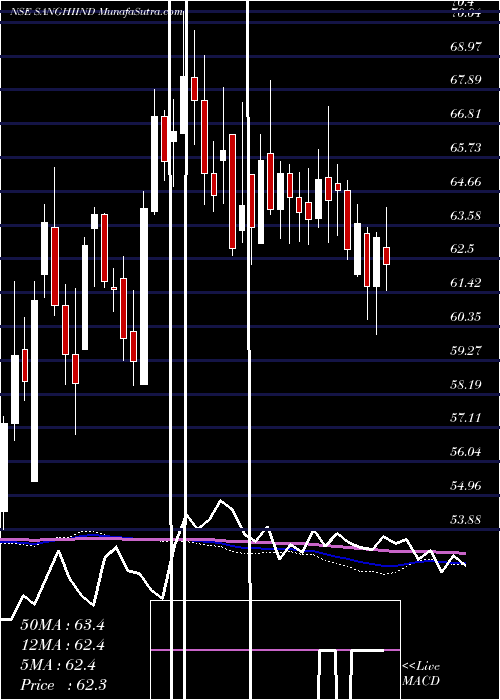Click the 12MA : 62.4 readout

(x=62, y=645)
